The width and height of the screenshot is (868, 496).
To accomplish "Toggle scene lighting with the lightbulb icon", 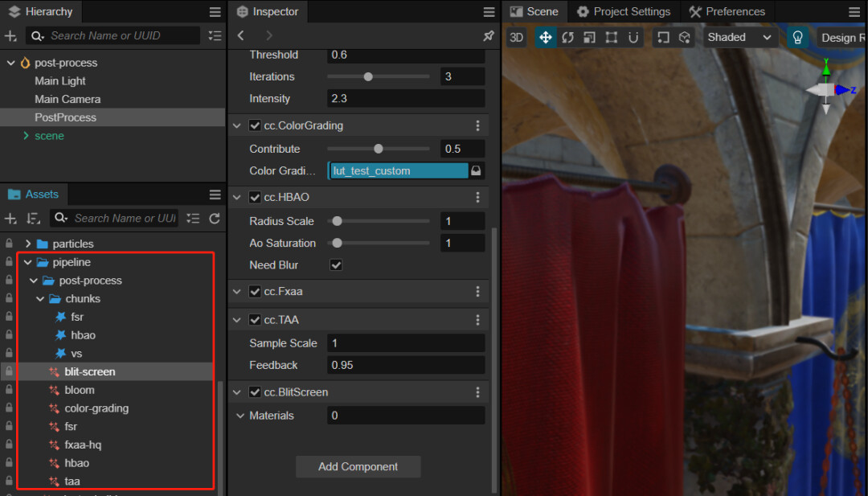I will 797,38.
